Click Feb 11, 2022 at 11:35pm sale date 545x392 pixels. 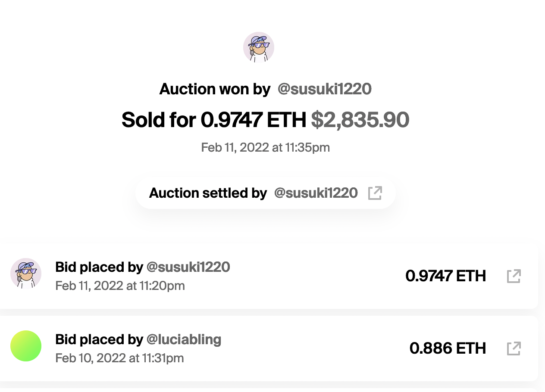[265, 148]
